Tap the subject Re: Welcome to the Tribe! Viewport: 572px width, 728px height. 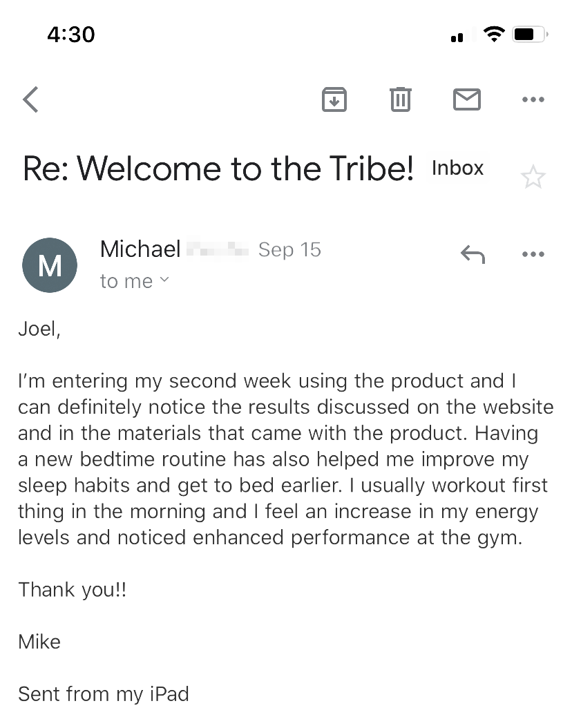(218, 168)
